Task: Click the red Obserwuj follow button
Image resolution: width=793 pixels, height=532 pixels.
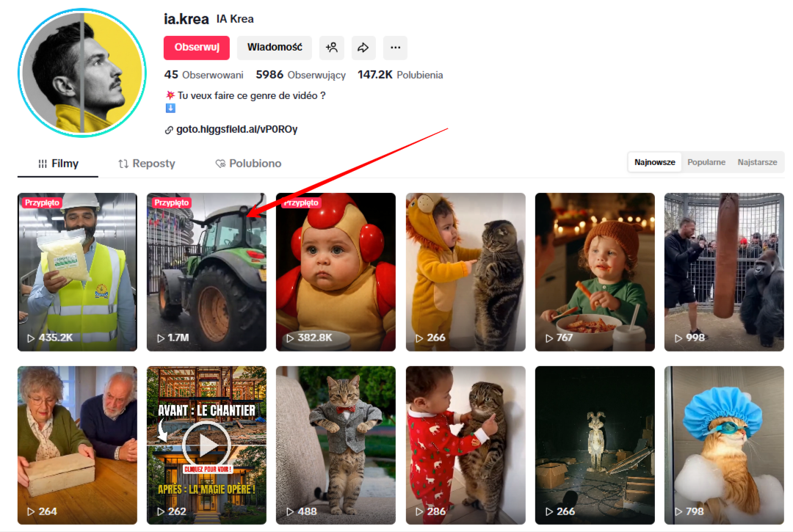Action: click(x=197, y=48)
